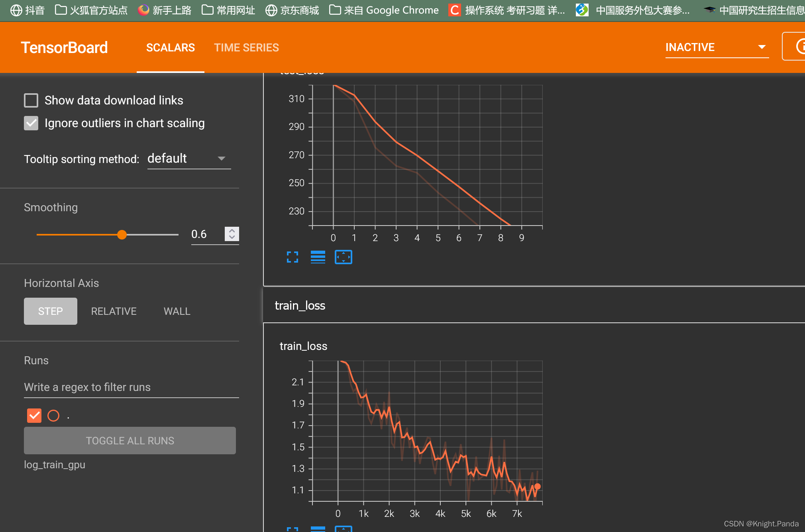Switch to the TIME SERIES tab
805x532 pixels.
point(247,47)
